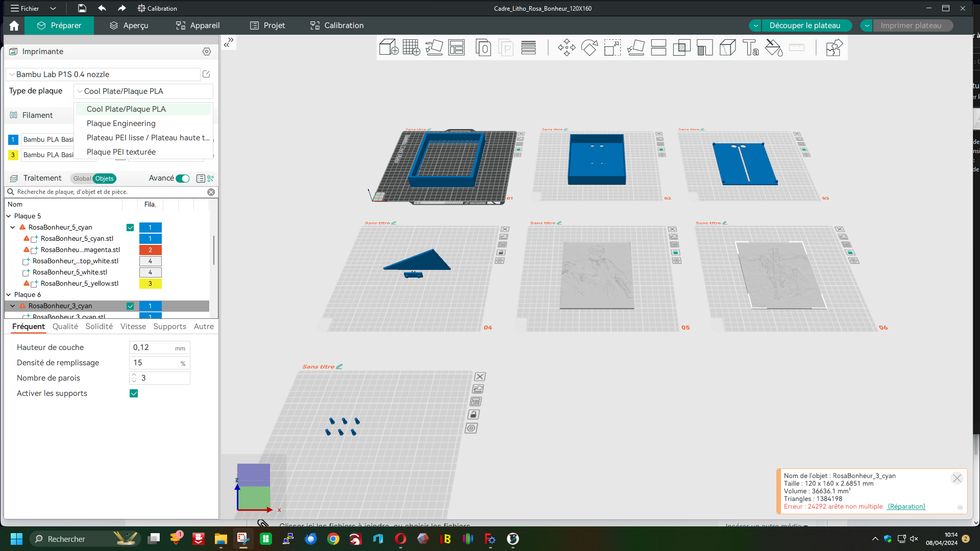Viewport: 980px width, 551px height.
Task: Select the Scale tool in toolbar
Action: coord(612,47)
